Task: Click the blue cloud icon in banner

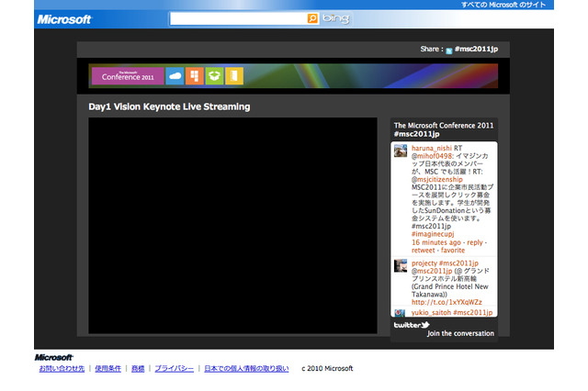Action: tap(175, 76)
